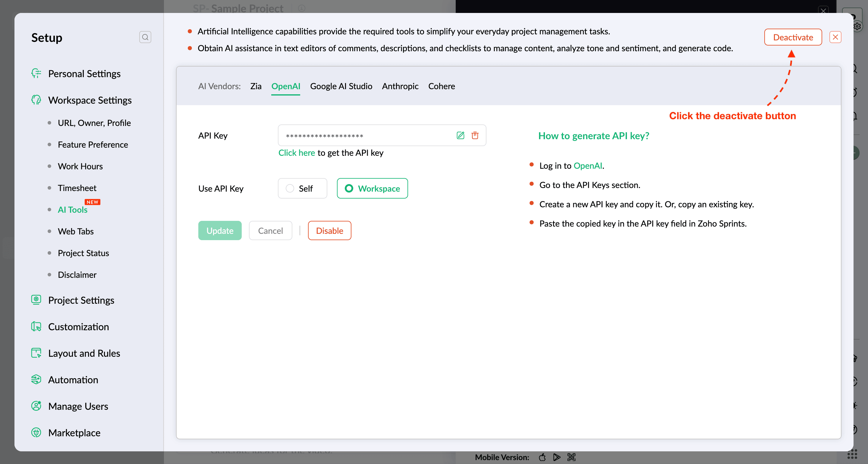
Task: Open the Setup search icon
Action: pyautogui.click(x=145, y=37)
